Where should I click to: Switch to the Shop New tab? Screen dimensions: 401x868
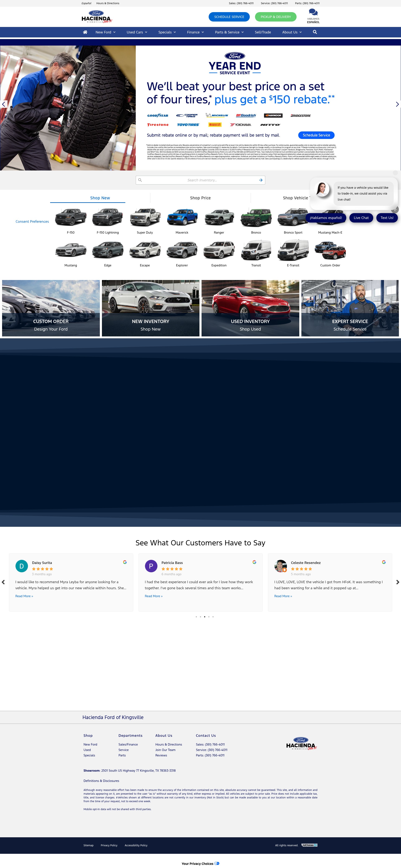pyautogui.click(x=100, y=198)
